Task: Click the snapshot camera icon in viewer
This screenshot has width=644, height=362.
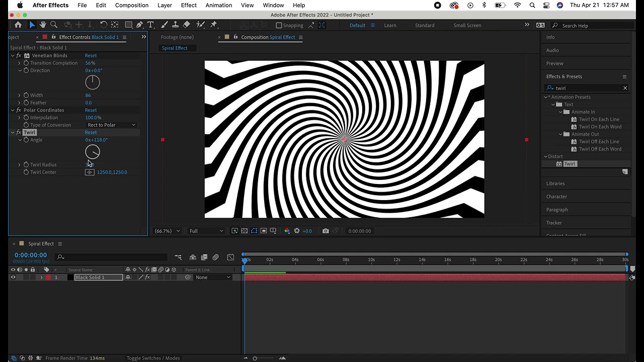Action: click(x=326, y=231)
